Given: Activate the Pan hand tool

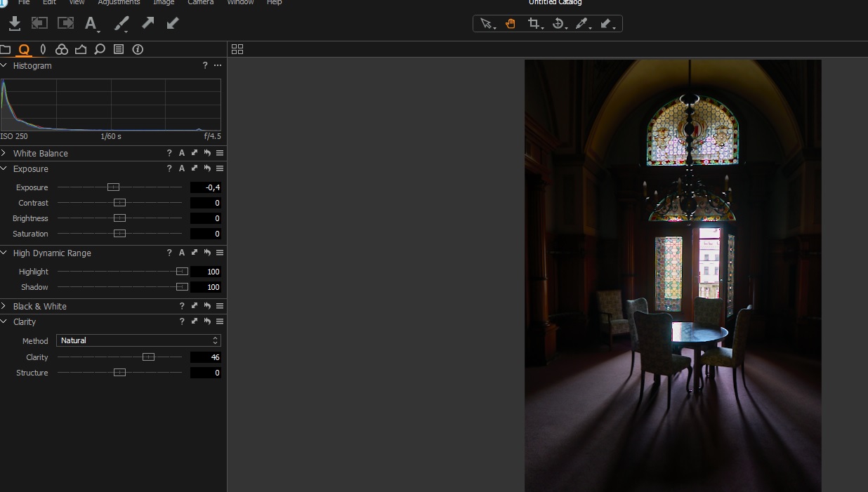Looking at the screenshot, I should 510,23.
